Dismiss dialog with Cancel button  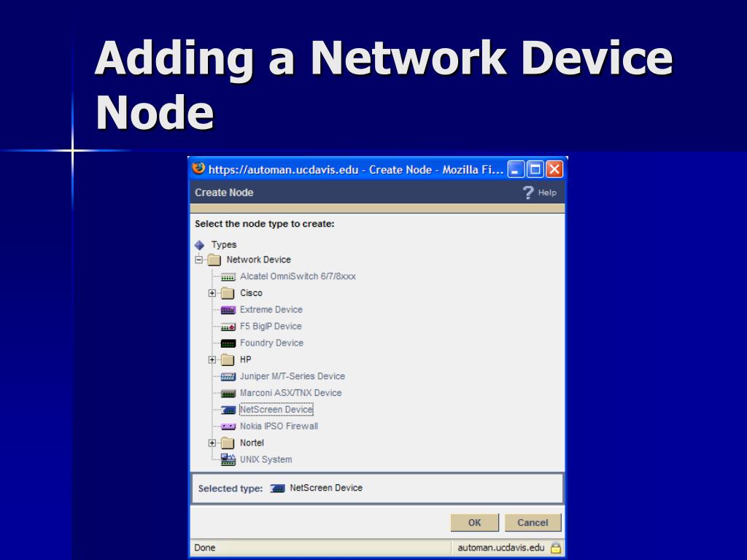tap(533, 522)
